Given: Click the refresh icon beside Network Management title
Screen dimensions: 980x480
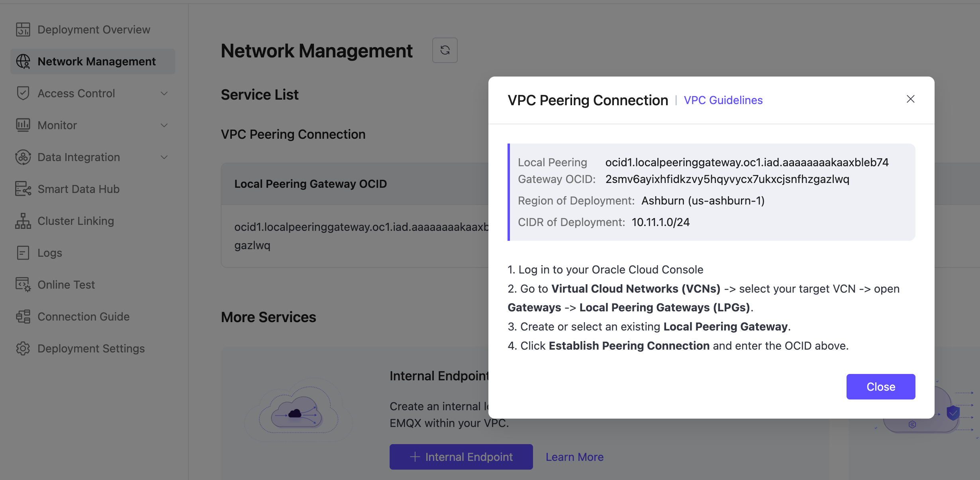Looking at the screenshot, I should pos(445,50).
